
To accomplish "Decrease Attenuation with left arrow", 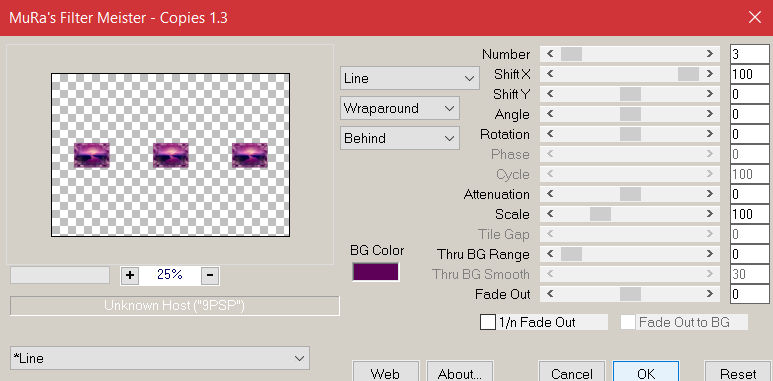I will (550, 194).
